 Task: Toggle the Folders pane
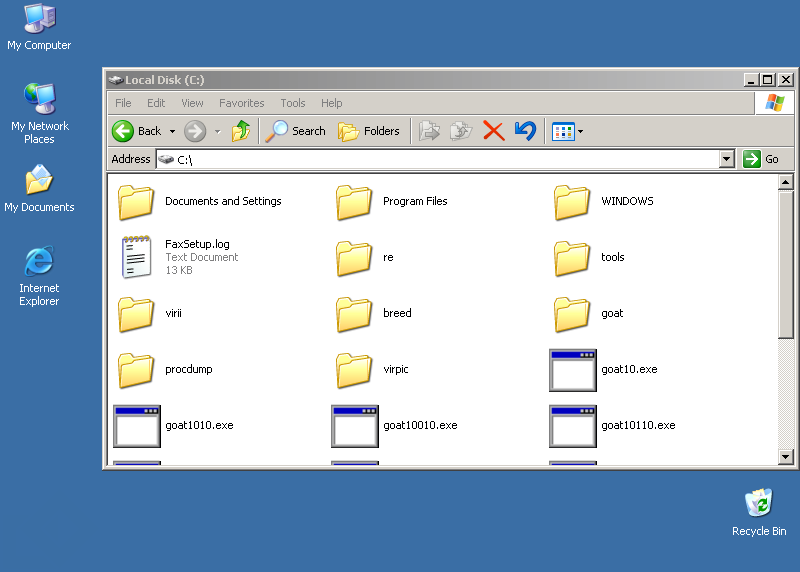(x=368, y=131)
